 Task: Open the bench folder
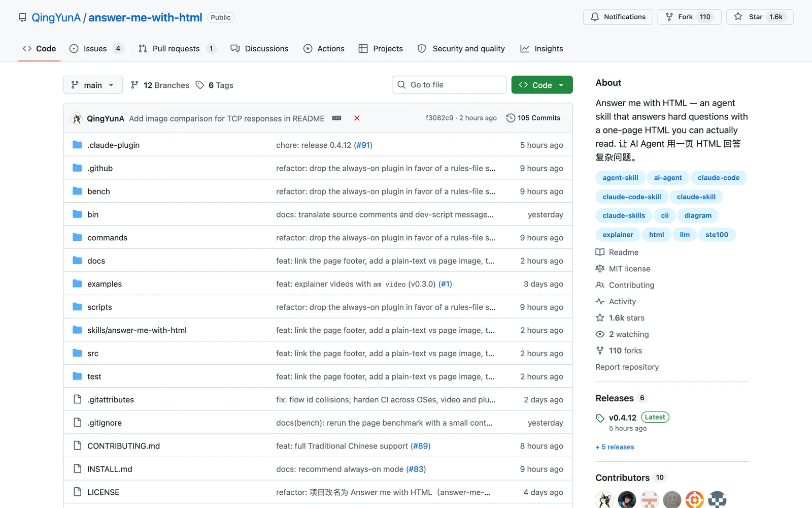coord(98,192)
